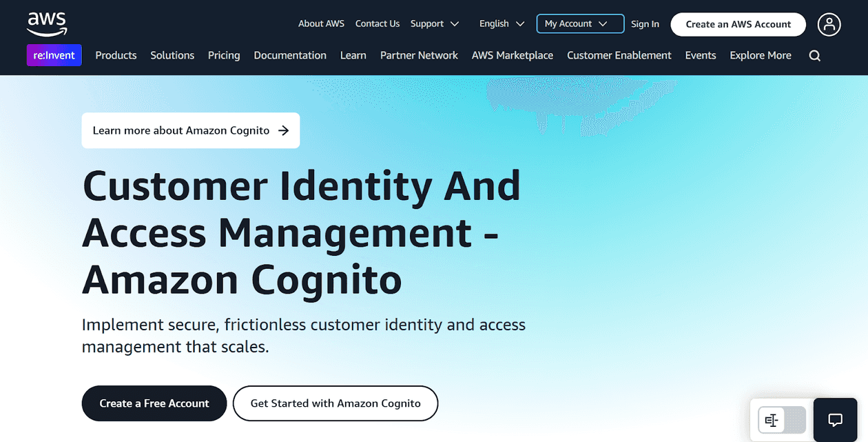Click the user account profile icon
The image size is (868, 442).
point(829,23)
